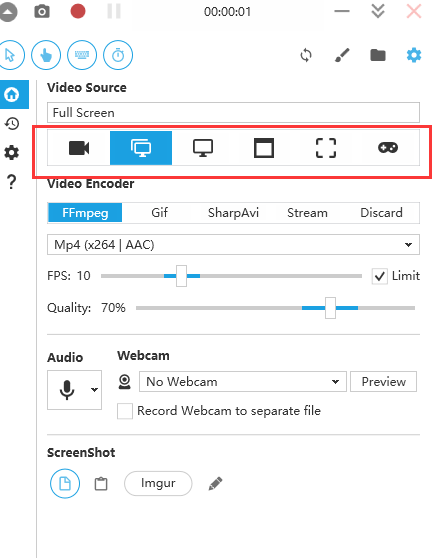This screenshot has height=558, width=433.
Task: Uncheck the FPS Limit checkbox
Action: 380,276
